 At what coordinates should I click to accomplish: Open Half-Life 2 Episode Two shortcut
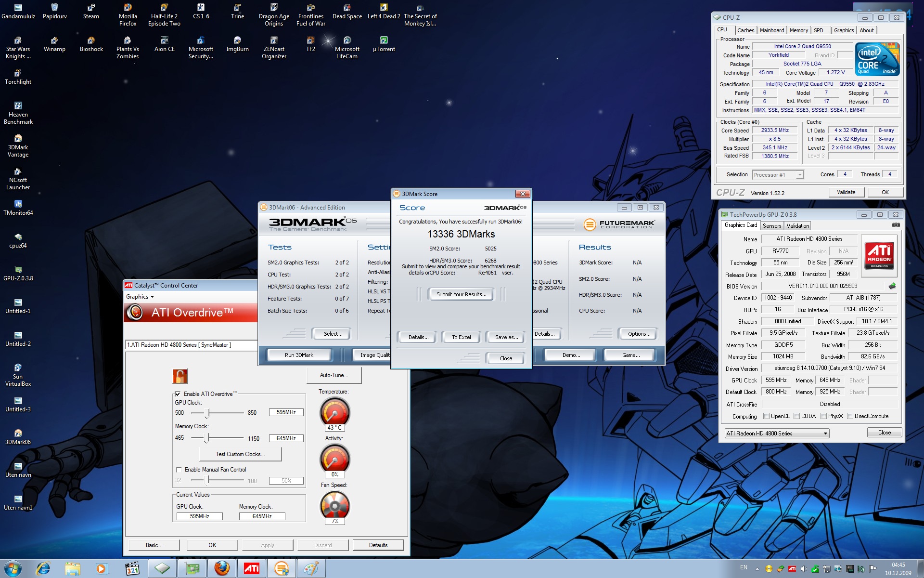coord(164,15)
